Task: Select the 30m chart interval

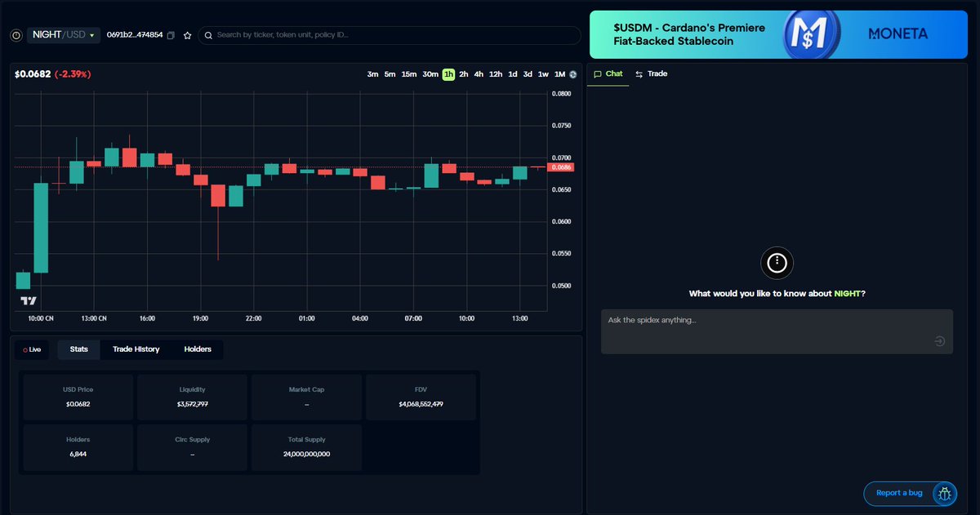Action: pyautogui.click(x=430, y=74)
